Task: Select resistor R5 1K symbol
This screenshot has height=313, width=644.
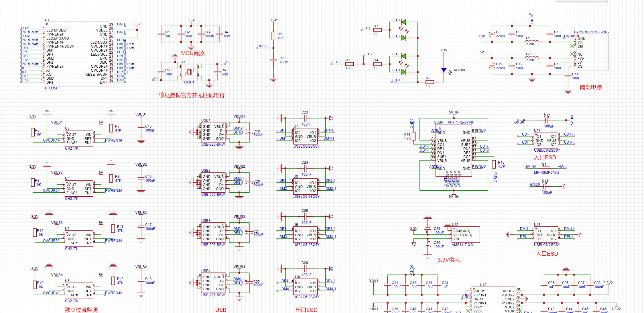Action: click(x=430, y=82)
